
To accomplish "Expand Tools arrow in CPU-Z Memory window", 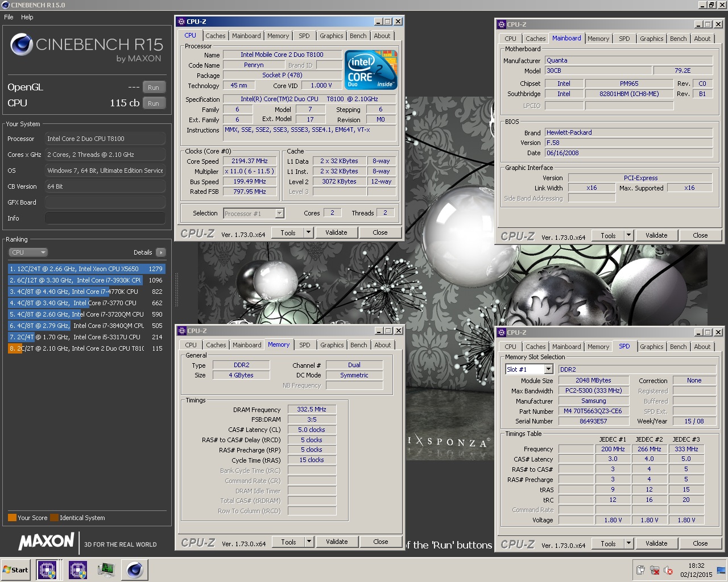I will 309,542.
